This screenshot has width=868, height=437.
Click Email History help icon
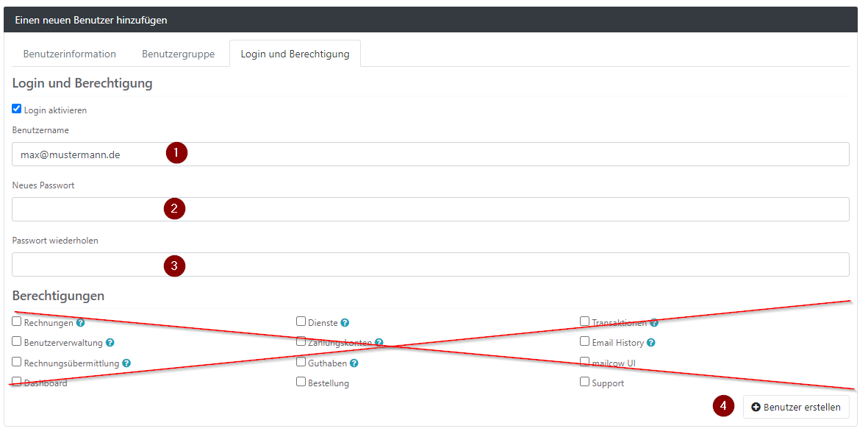pyautogui.click(x=651, y=343)
